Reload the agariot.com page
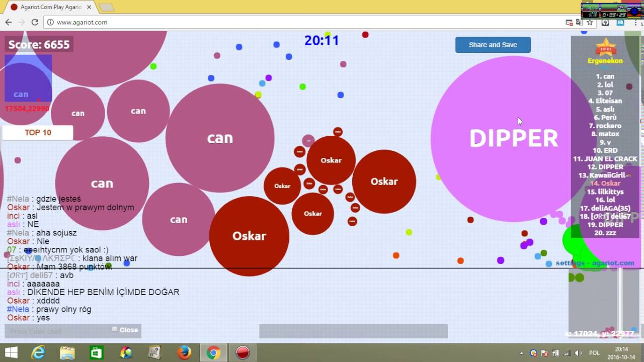 [35, 22]
